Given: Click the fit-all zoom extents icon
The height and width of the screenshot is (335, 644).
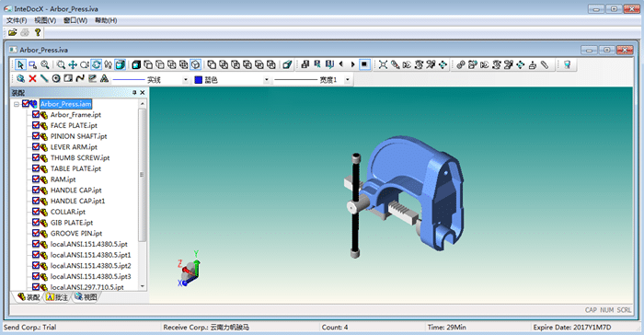Looking at the screenshot, I should click(x=383, y=65).
